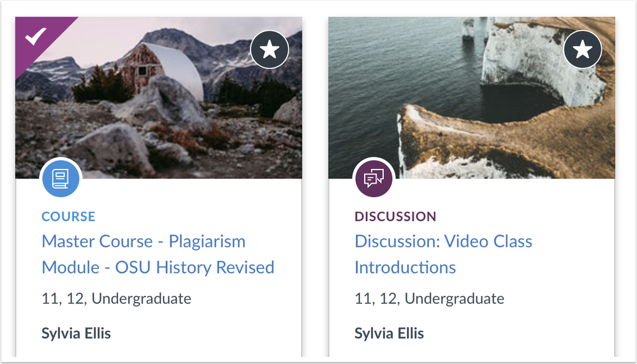This screenshot has width=637, height=364.
Task: Select Sylvia Ellis author under the discussion card
Action: pos(389,333)
